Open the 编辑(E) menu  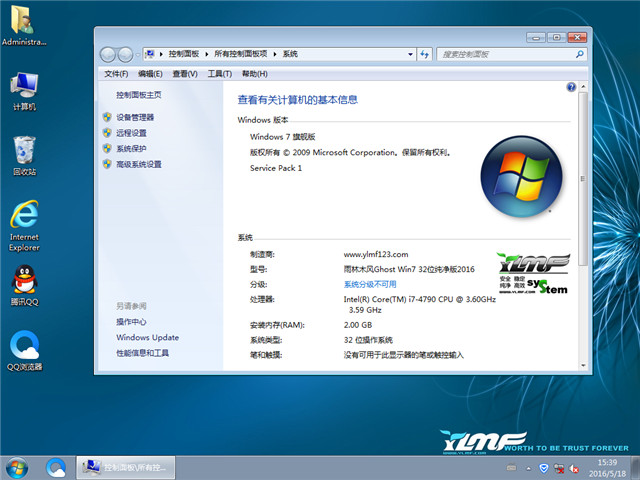tap(150, 74)
